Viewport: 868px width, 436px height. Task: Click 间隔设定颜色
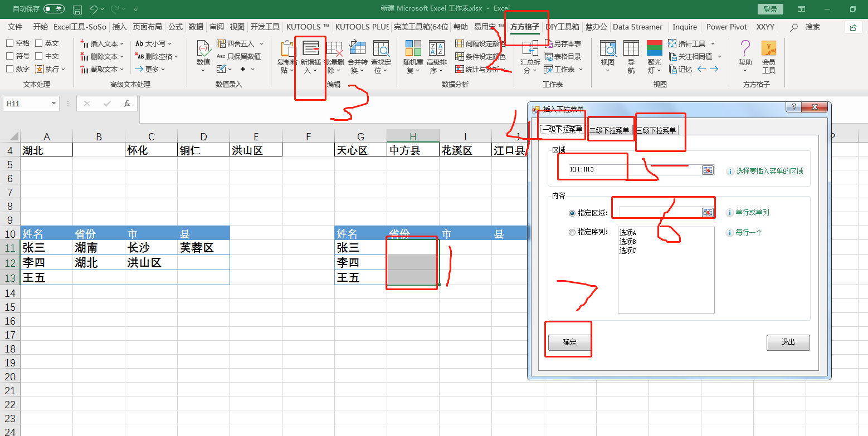tap(481, 43)
